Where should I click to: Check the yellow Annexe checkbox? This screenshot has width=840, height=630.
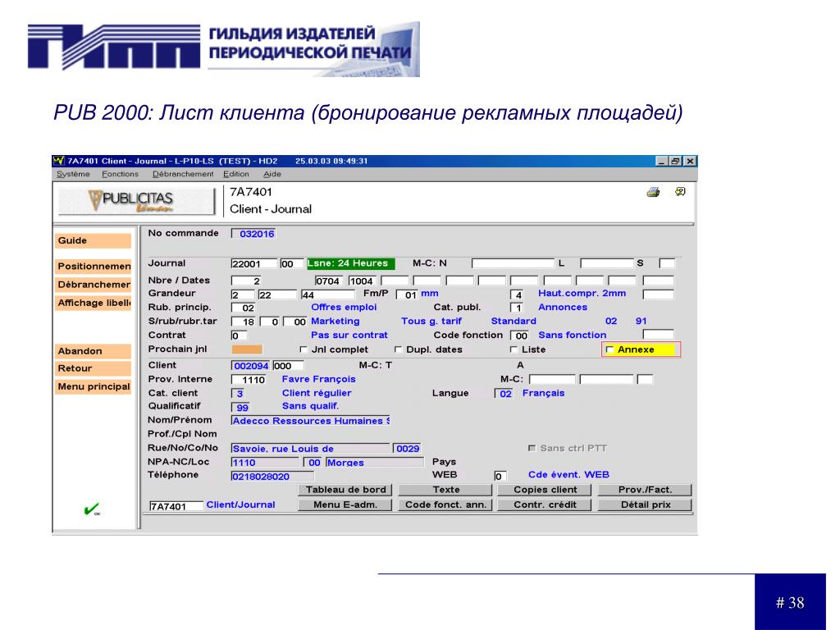click(x=609, y=349)
